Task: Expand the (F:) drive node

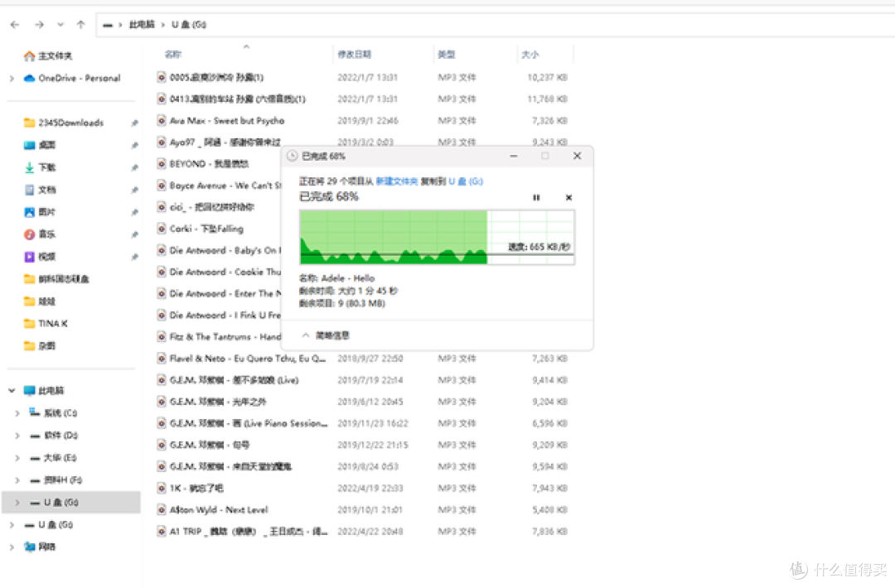Action: (17, 480)
